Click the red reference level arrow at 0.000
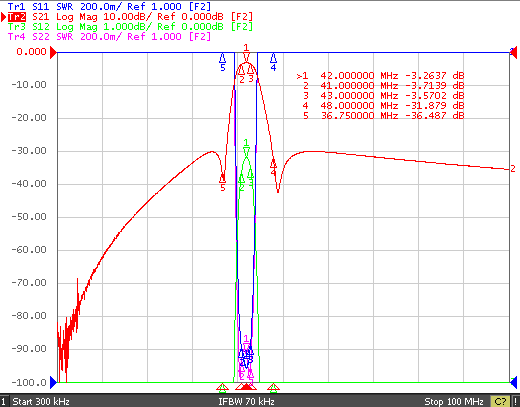The width and height of the screenshot is (520, 407). (x=53, y=52)
